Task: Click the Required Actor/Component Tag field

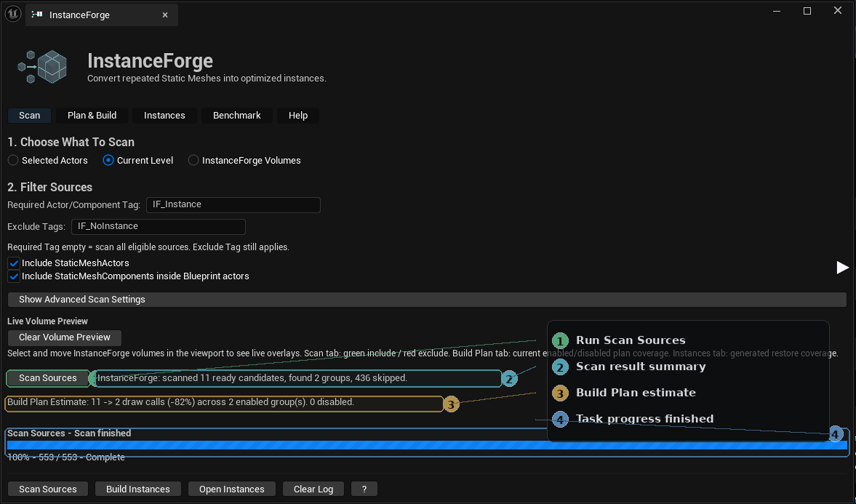Action: [x=233, y=205]
